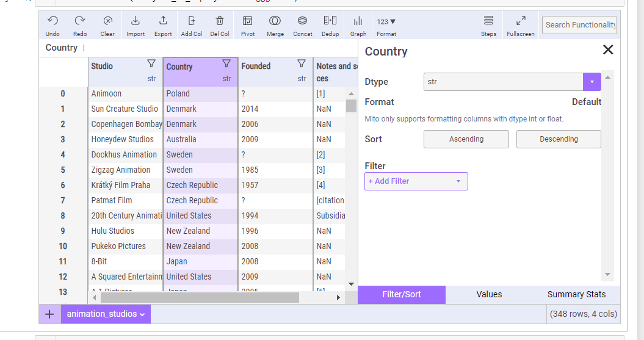
Task: Click filter icon on Founded column
Action: (x=301, y=63)
